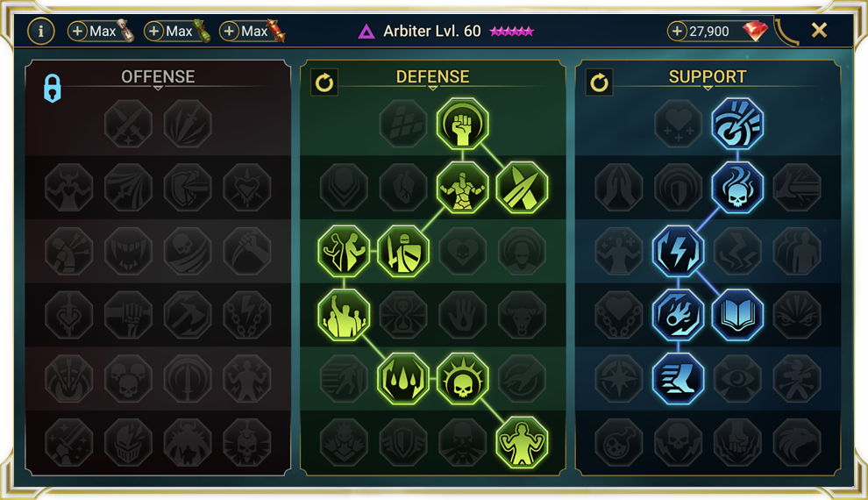This screenshot has width=868, height=500.
Task: Select the flaming skull Support mastery
Action: pos(737,188)
